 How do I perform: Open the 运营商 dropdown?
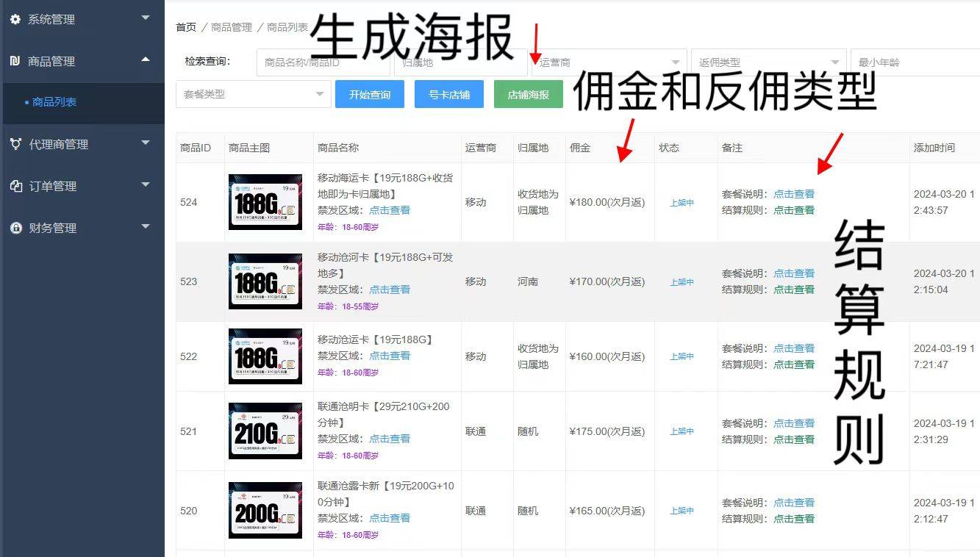tap(609, 62)
